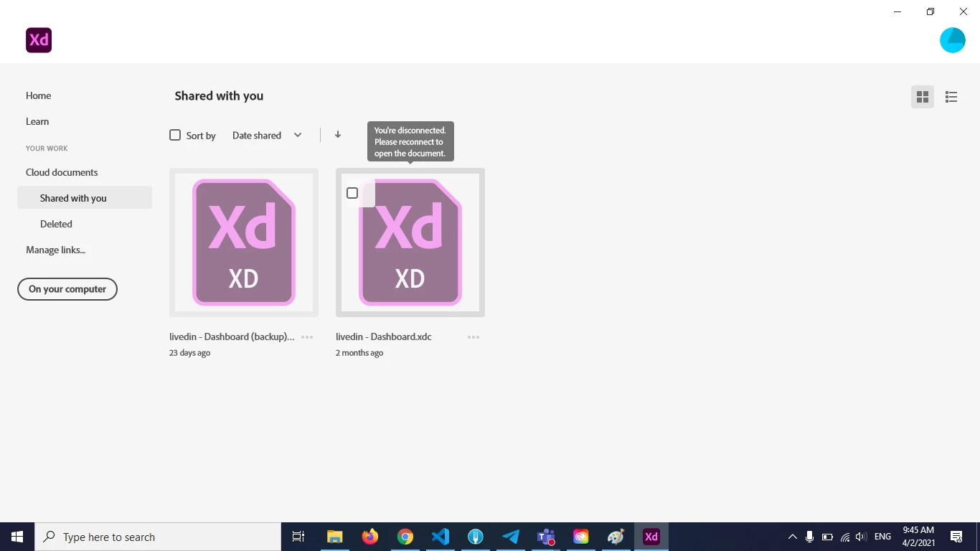Open the Windows Start menu
Viewport: 980px width, 551px height.
[x=17, y=537]
